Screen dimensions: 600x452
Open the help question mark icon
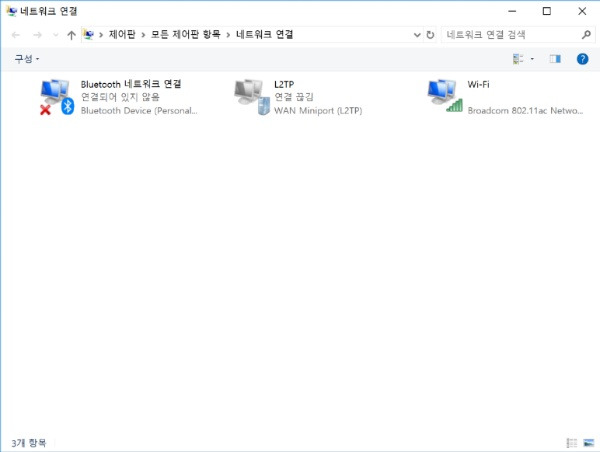click(x=582, y=59)
